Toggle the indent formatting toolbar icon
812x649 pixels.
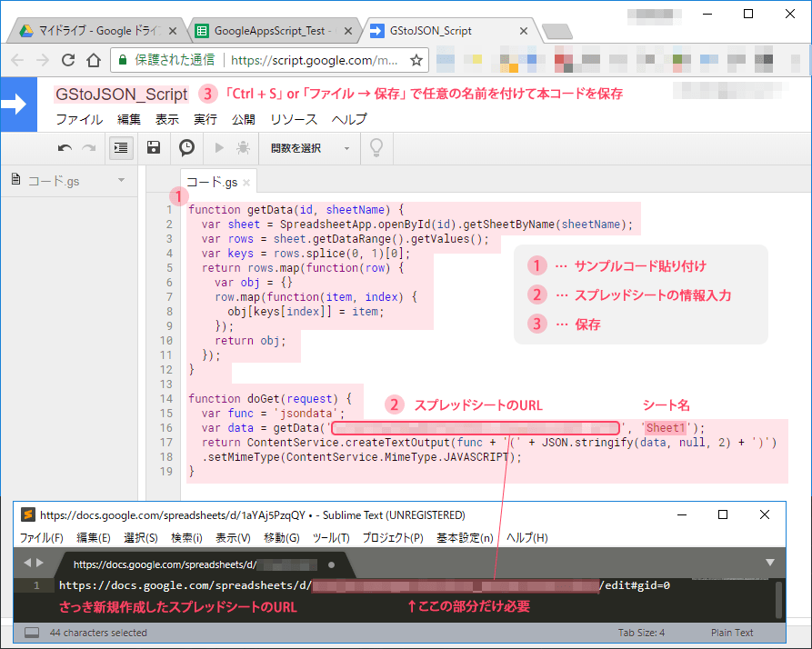pyautogui.click(x=121, y=148)
